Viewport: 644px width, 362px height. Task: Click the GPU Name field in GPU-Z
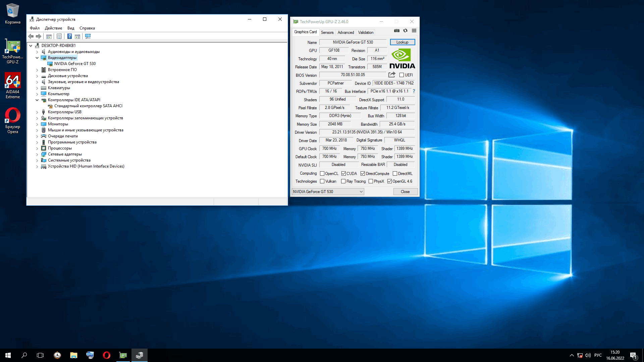(353, 42)
